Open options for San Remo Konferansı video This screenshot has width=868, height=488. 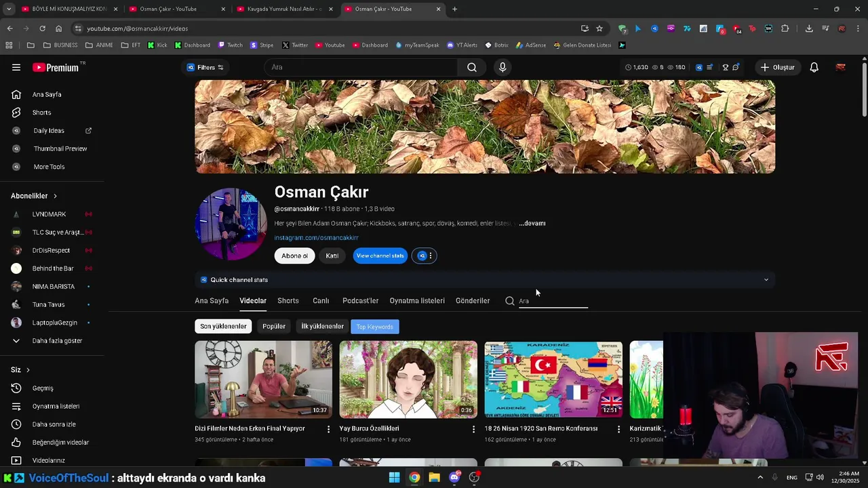point(618,429)
